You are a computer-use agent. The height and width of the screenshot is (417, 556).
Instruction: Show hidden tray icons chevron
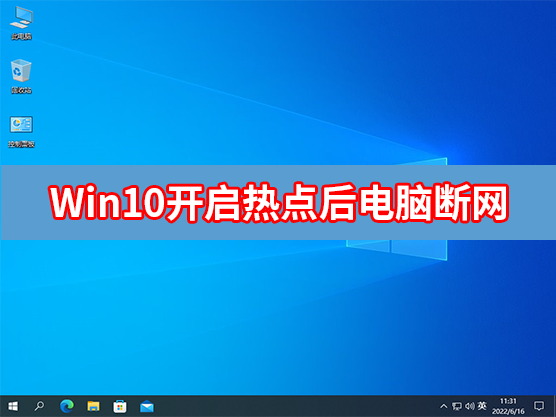coord(443,406)
